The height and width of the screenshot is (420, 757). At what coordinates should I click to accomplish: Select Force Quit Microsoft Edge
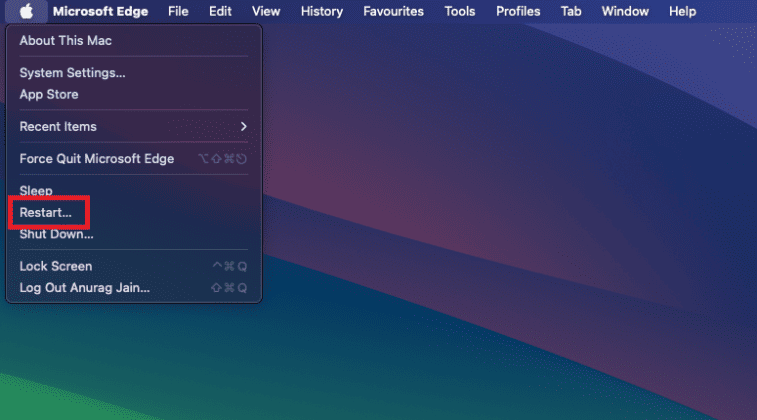click(97, 159)
